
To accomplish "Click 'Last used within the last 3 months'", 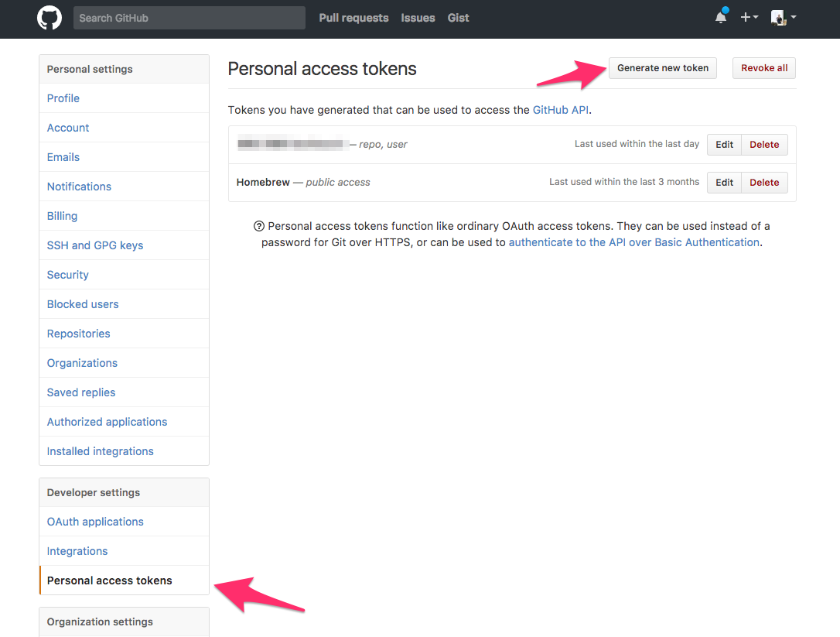I will pyautogui.click(x=624, y=182).
